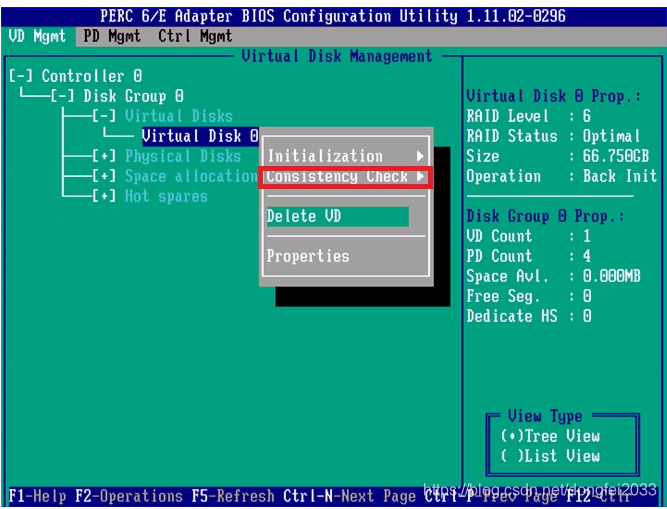The image size is (667, 509).
Task: Click the Initialization submenu arrow
Action: 420,156
